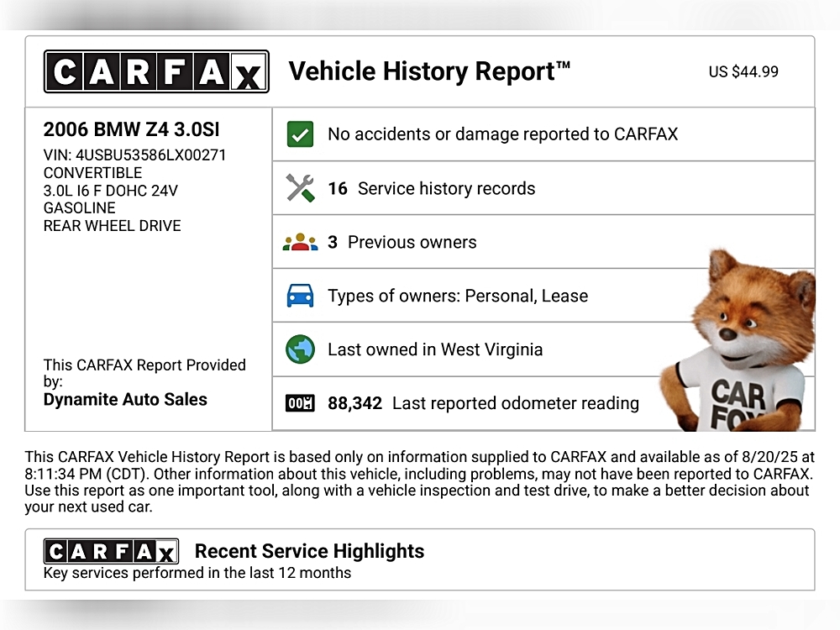Click the GASOLINE fuel type text
The image size is (840, 630).
click(x=79, y=207)
